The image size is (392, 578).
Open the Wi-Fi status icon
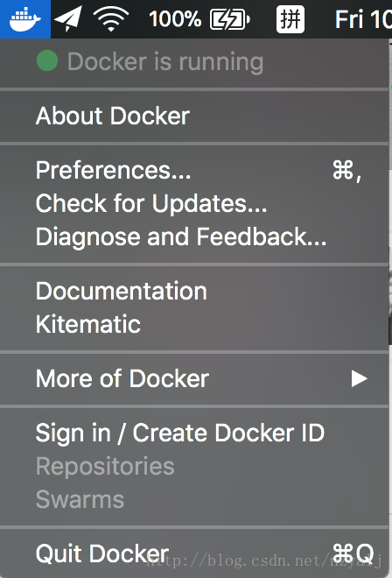(111, 18)
